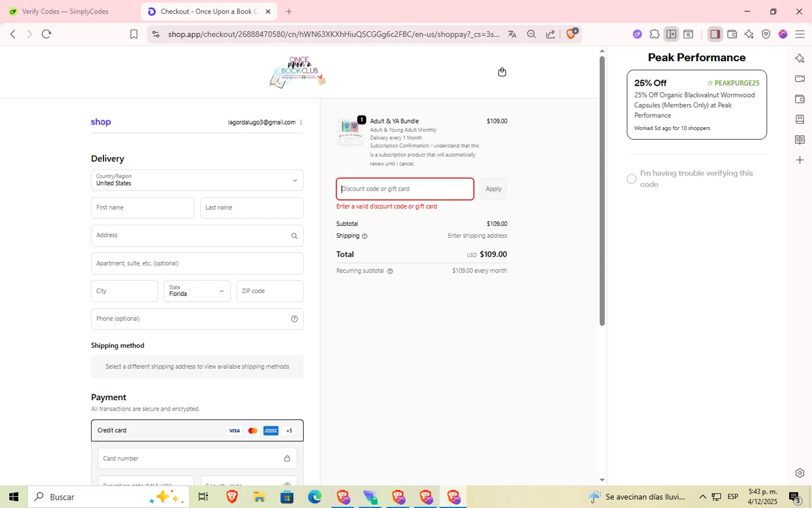Open Microsoft Store from taskbar
Image resolution: width=812 pixels, height=508 pixels.
coord(287,497)
